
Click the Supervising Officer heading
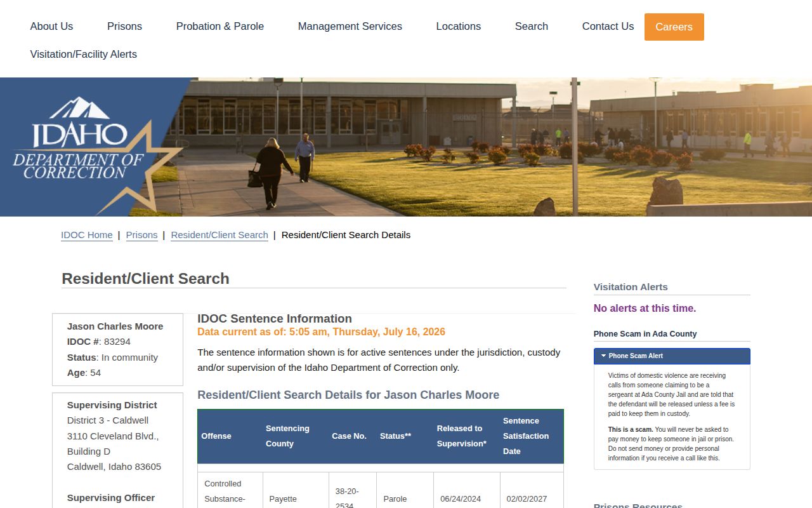click(x=111, y=498)
